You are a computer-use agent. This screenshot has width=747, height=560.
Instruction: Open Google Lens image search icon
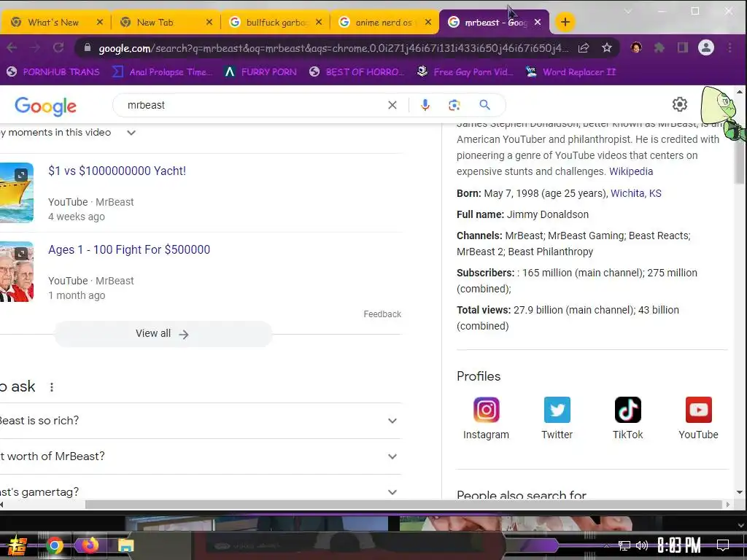pos(454,105)
